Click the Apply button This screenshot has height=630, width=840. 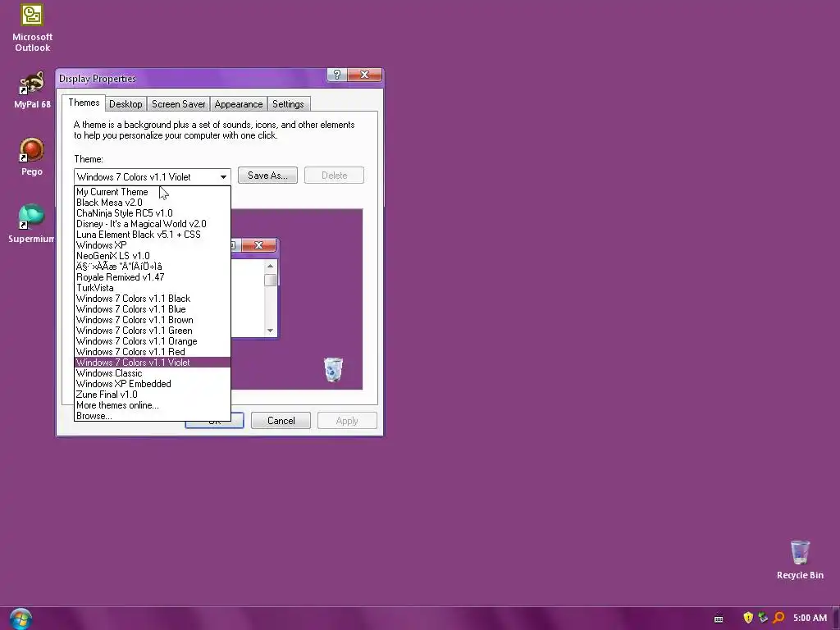pos(347,421)
